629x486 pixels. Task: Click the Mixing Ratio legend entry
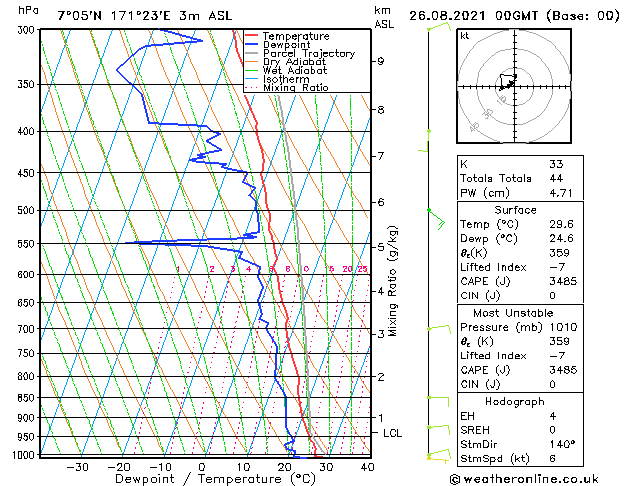286,87
